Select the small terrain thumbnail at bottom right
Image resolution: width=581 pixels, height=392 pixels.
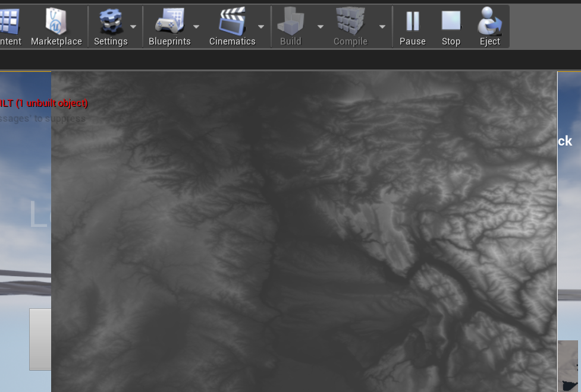click(x=569, y=365)
